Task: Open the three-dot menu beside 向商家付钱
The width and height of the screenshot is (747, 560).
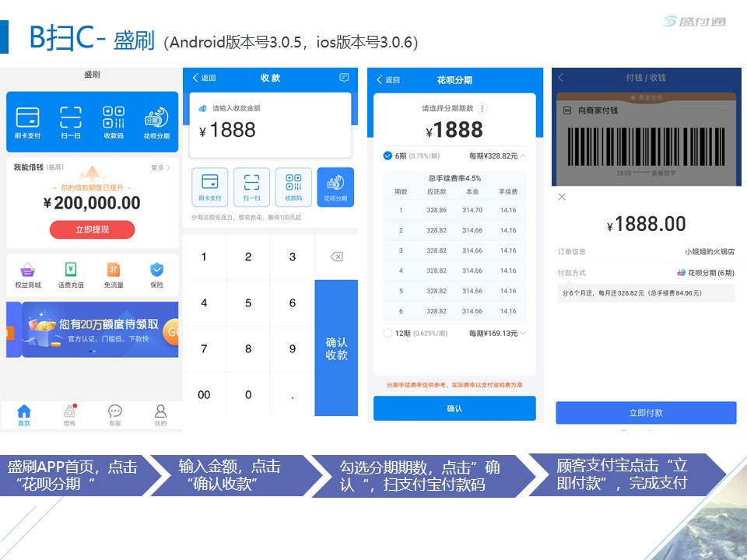Action: [x=725, y=110]
